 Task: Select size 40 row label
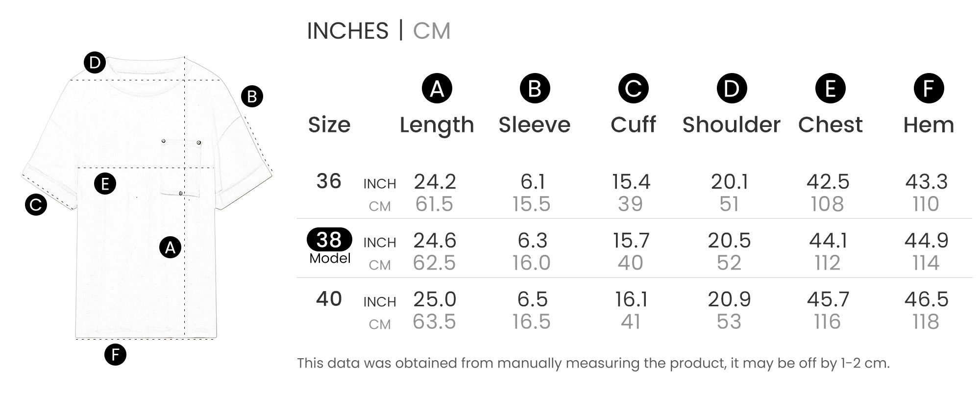tap(329, 299)
